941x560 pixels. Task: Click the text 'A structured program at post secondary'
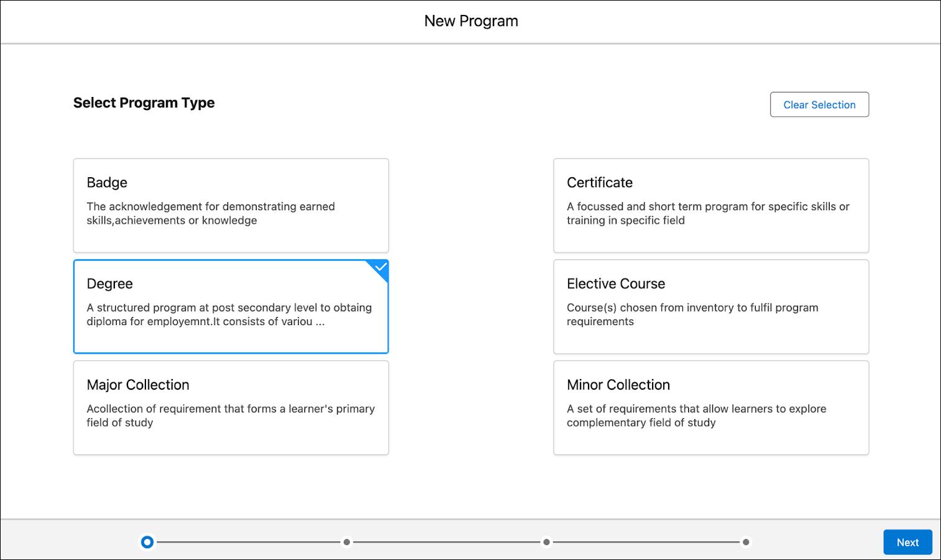tap(229, 314)
